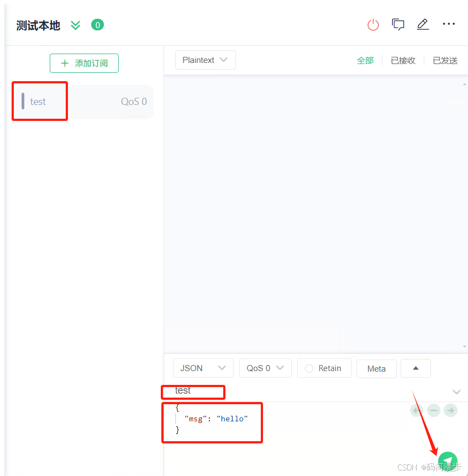Send the message with the green paper-plane button
468x476 pixels.
pyautogui.click(x=448, y=461)
